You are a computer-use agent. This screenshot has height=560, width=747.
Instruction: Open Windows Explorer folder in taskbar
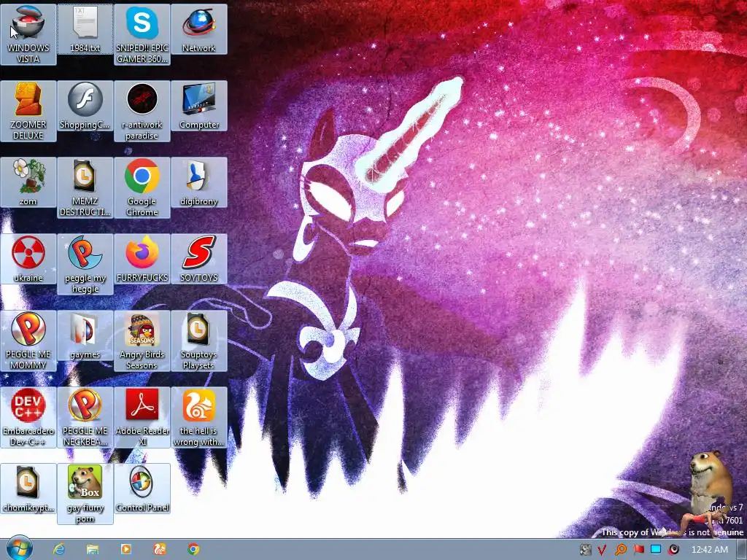93,549
